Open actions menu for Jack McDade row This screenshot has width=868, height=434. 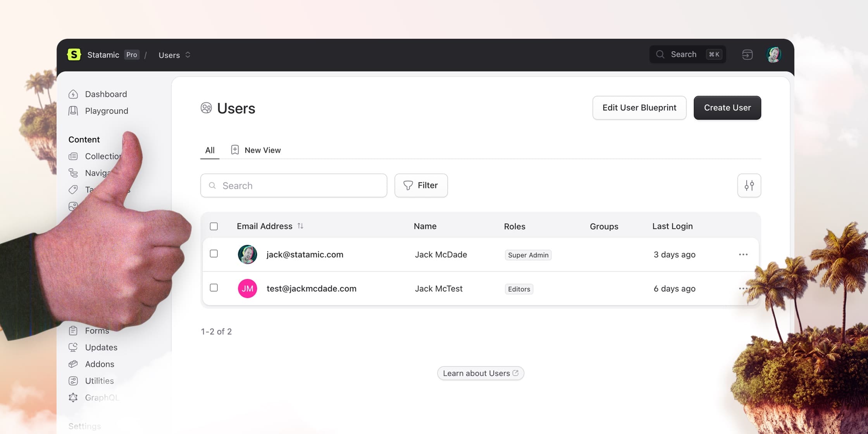coord(743,255)
